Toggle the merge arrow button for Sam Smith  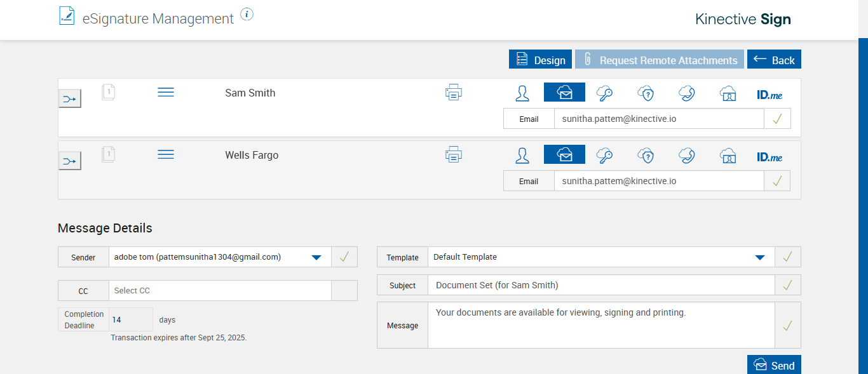tap(70, 98)
